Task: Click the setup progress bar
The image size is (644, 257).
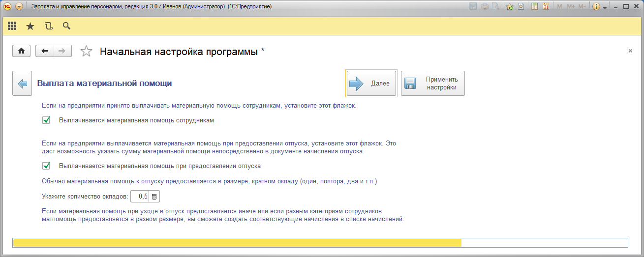Action: point(320,243)
